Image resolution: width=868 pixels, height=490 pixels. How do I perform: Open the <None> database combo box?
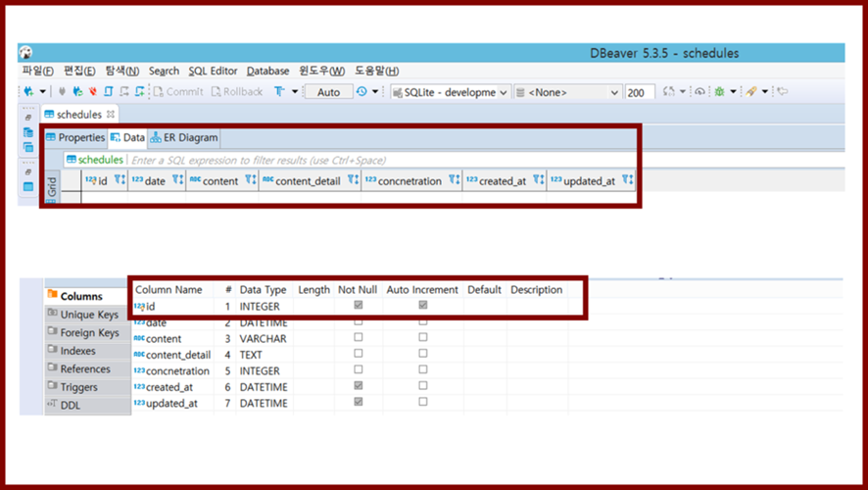click(x=567, y=92)
